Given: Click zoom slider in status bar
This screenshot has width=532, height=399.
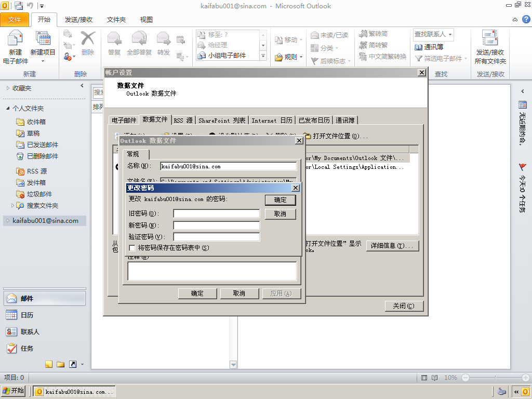Looking at the screenshot, I should coord(495,378).
